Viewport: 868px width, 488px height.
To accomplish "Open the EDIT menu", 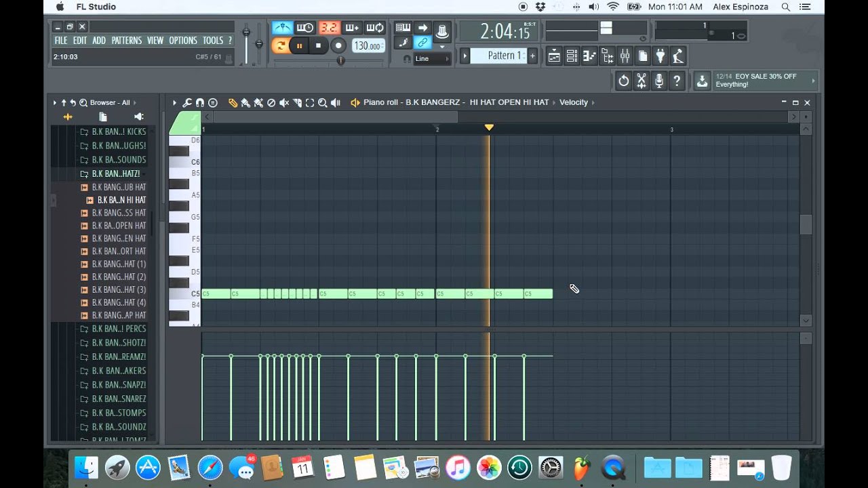I will 80,41.
